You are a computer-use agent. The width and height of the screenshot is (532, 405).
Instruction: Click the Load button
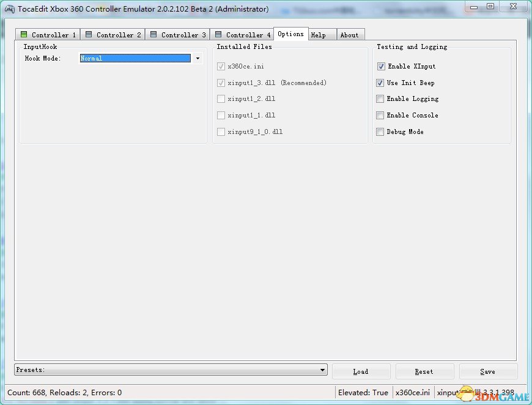tap(361, 371)
